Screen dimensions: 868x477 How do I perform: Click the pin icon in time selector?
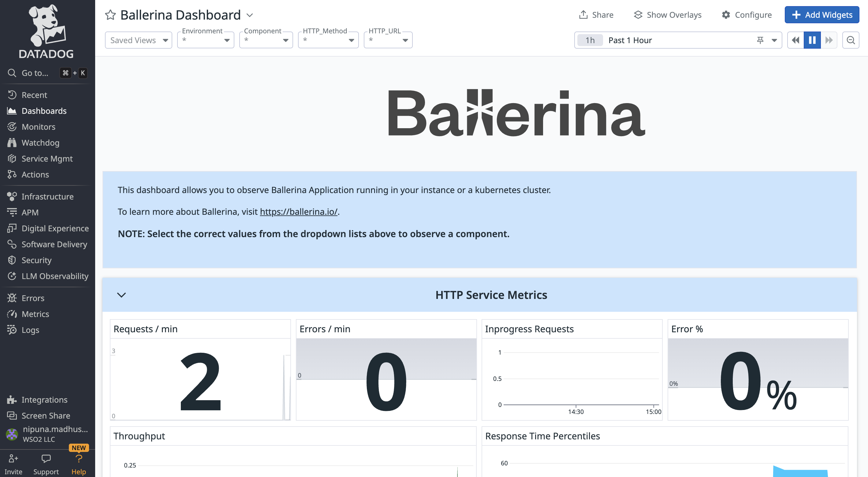coord(760,40)
